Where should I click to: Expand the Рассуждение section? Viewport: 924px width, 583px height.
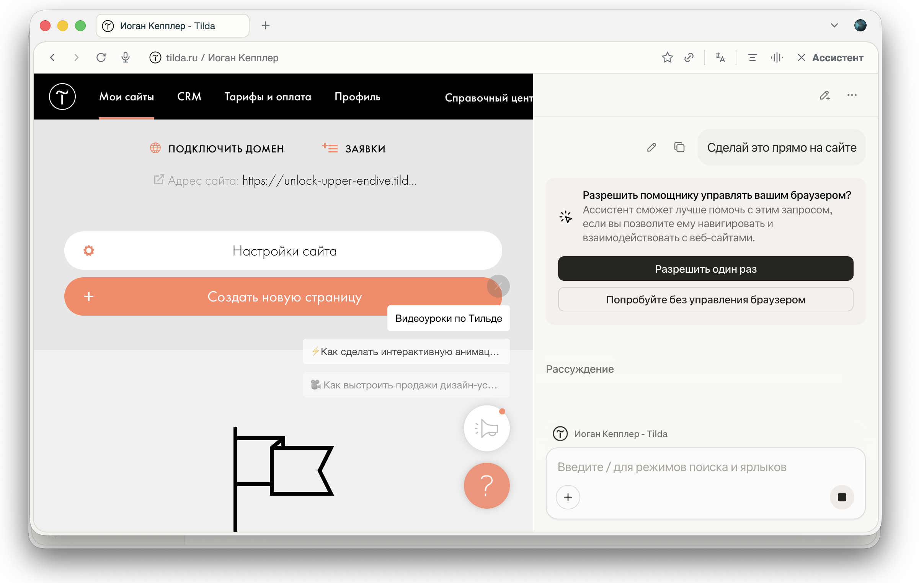pos(580,369)
